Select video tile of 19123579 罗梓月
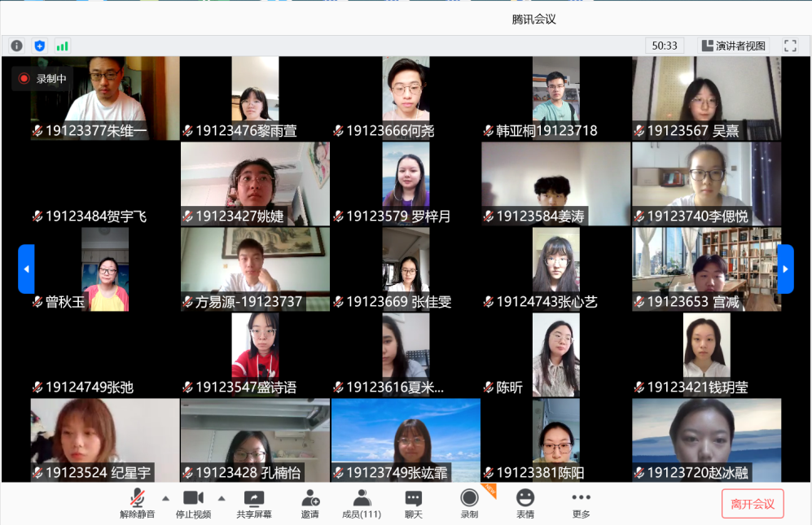Screen dimensions: 812x525 (x=406, y=183)
